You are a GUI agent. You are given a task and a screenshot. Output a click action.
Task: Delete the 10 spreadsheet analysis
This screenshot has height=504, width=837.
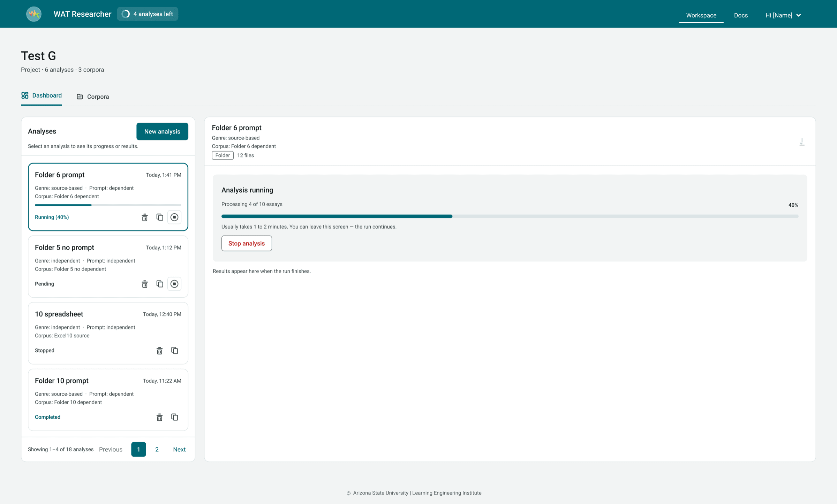pyautogui.click(x=159, y=350)
